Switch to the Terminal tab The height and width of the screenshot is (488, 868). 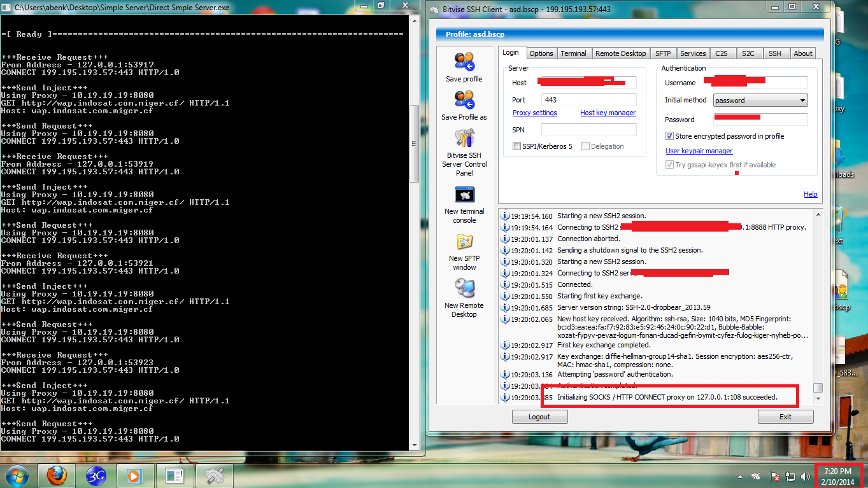573,53
